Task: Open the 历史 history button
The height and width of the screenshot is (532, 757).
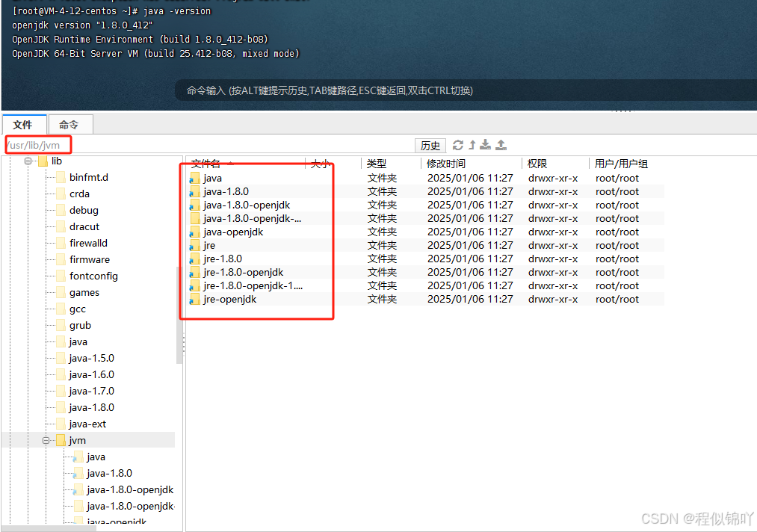Action: pos(430,145)
